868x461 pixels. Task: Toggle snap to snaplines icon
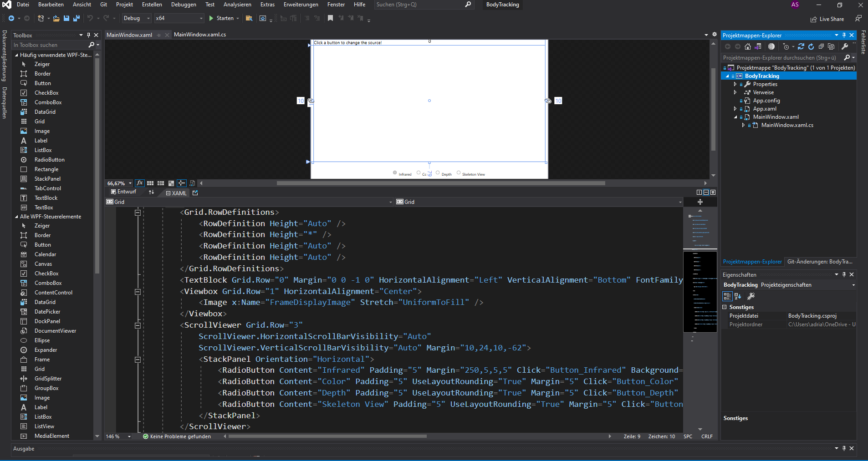182,183
